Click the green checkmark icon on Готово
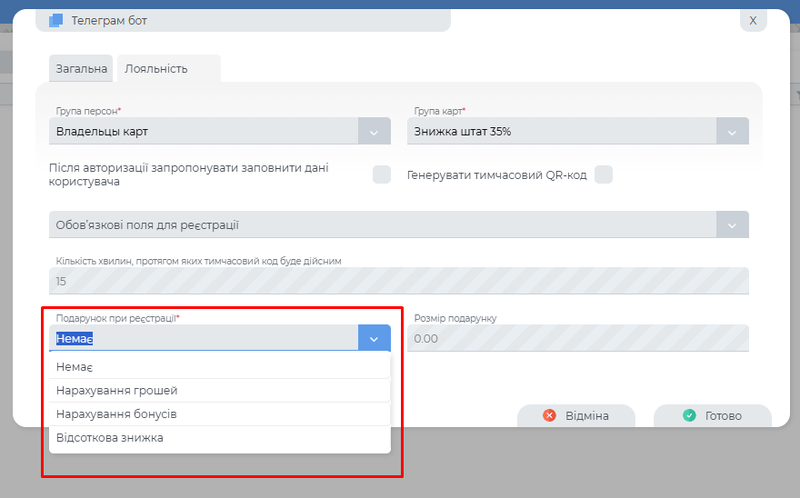This screenshot has height=498, width=800. [689, 416]
